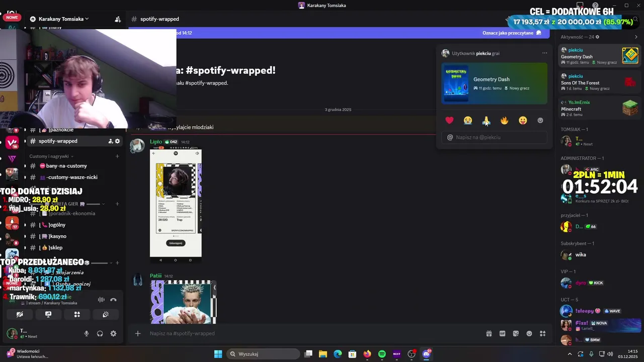
Task: Open more reactions grey smiley
Action: (540, 120)
